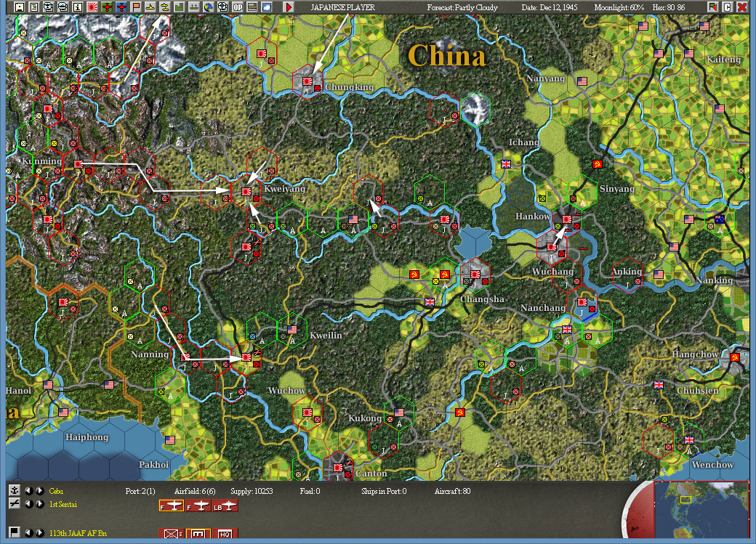Click the black flag icon beside 113th JAAF AF Bn
Viewport: 756px width, 544px height.
(15, 532)
